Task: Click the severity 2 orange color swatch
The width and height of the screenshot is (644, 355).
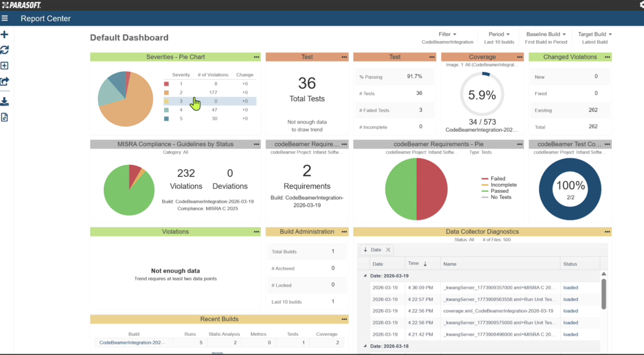Action: [166, 93]
